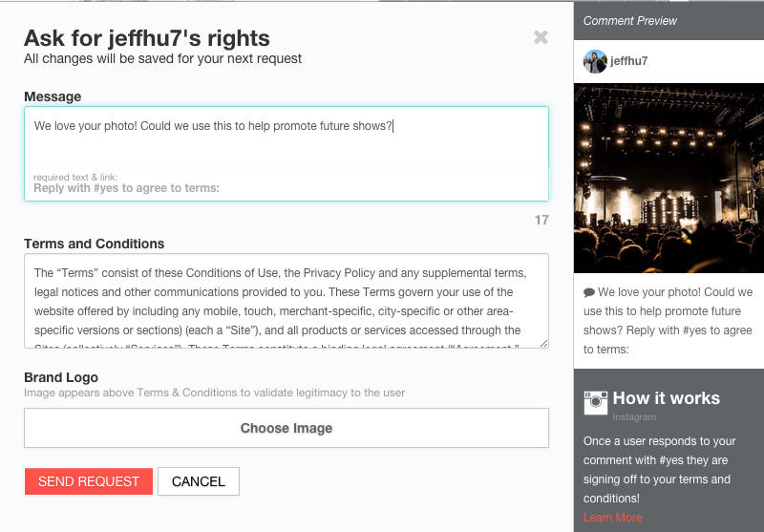Click the concert photo in comment preview
This screenshot has height=532, width=764.
point(669,178)
